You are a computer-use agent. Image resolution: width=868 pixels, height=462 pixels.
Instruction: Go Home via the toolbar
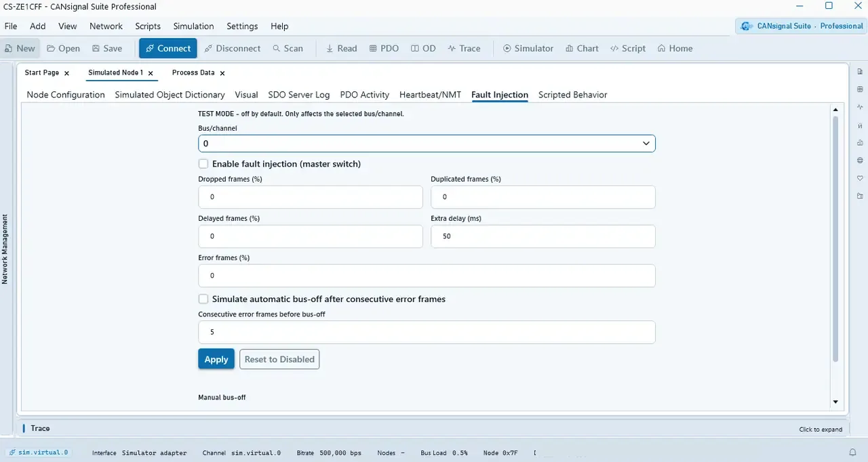675,48
